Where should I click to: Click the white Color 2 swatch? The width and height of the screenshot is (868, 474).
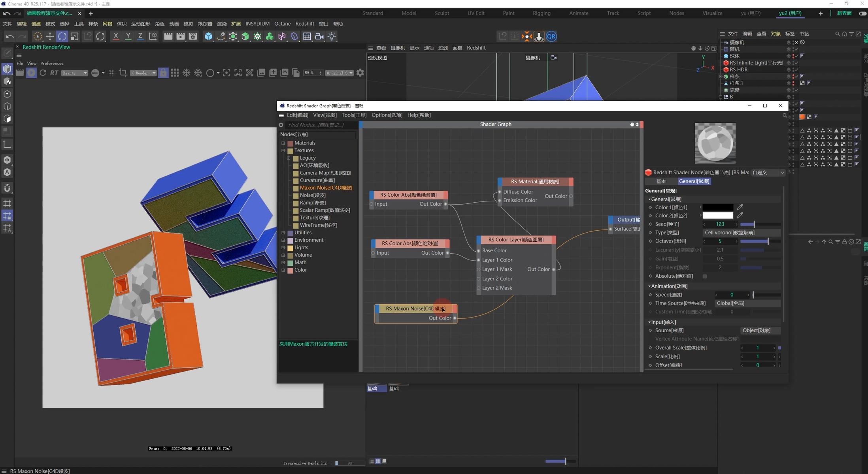coord(718,215)
